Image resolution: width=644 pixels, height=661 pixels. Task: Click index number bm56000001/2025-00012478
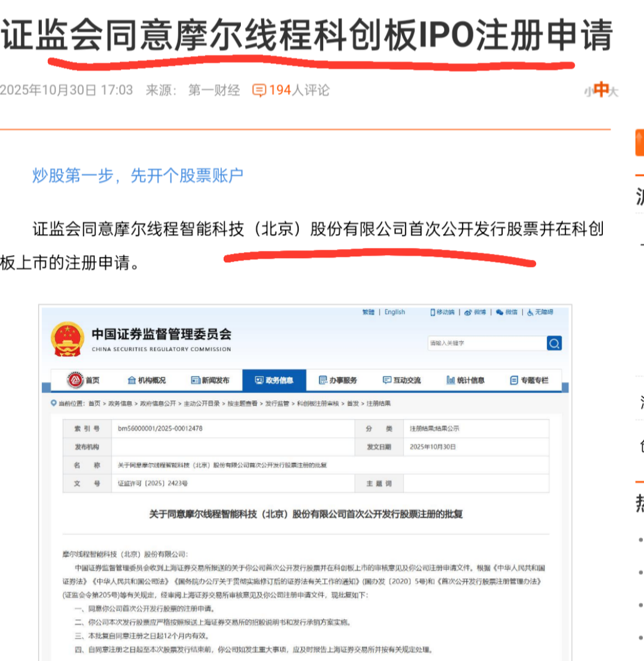[160, 429]
